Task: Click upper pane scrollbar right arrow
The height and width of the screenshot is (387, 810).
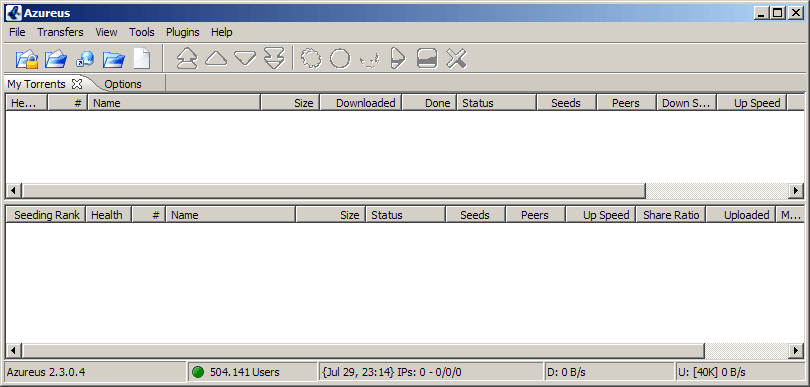Action: [797, 191]
